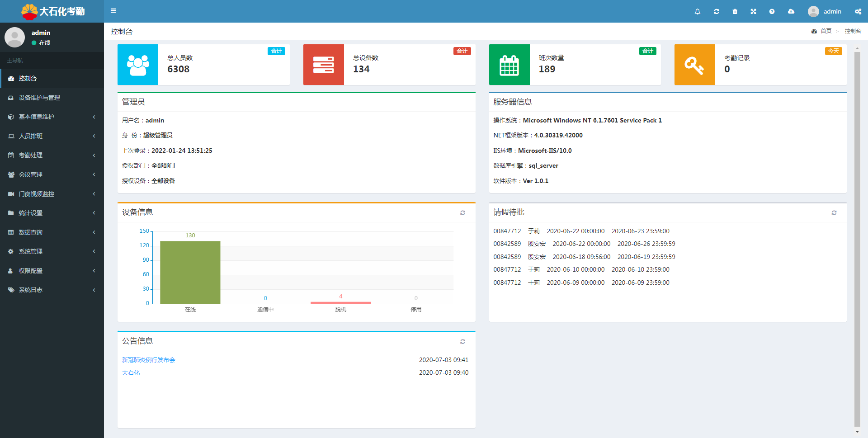Open the admin user dropdown in header
This screenshot has width=868, height=438.
coord(825,11)
